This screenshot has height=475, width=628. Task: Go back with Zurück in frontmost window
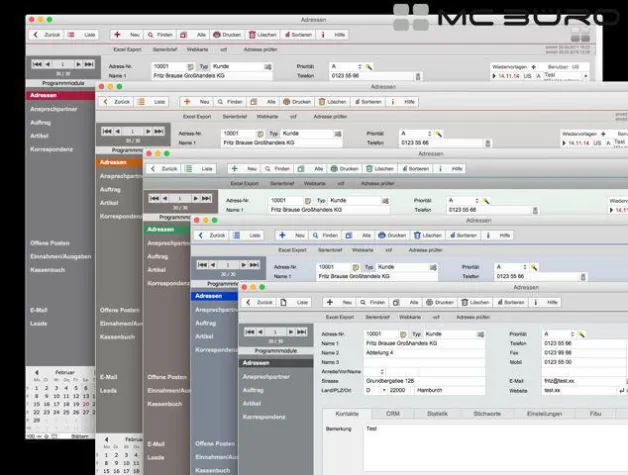pyautogui.click(x=255, y=302)
